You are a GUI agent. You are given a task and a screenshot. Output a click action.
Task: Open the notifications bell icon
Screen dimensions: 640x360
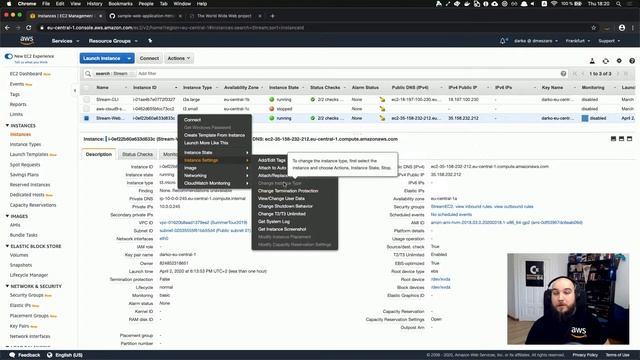(x=503, y=41)
